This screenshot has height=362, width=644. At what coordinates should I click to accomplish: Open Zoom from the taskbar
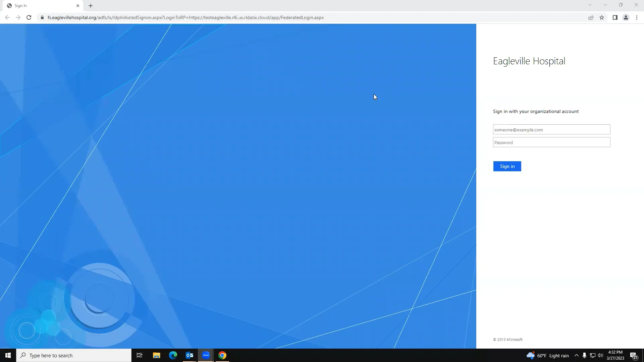click(206, 355)
